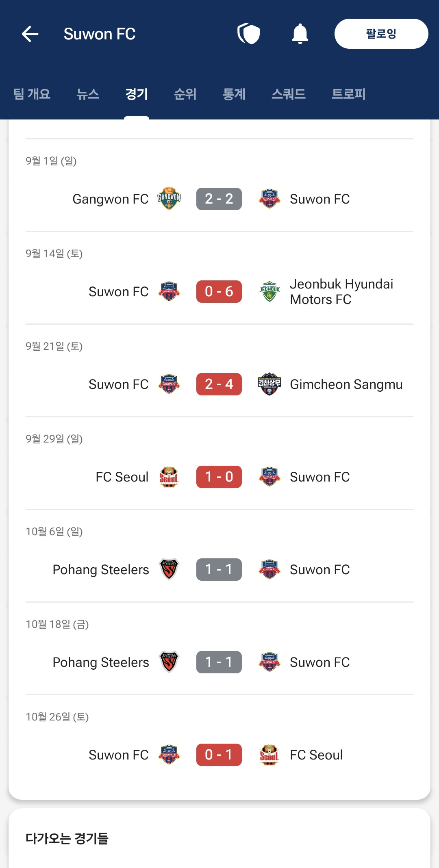Go to the 트로피 trophies tab

(x=349, y=94)
